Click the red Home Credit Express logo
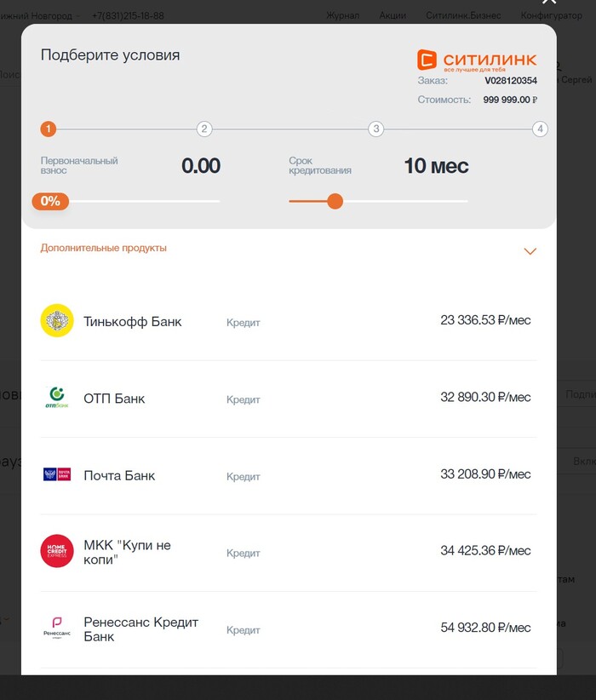Viewport: 596px width, 700px height. pos(57,551)
